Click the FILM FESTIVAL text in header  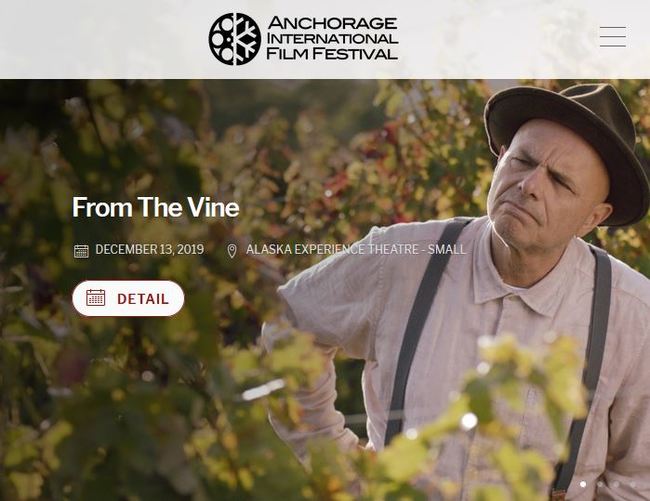click(x=332, y=53)
